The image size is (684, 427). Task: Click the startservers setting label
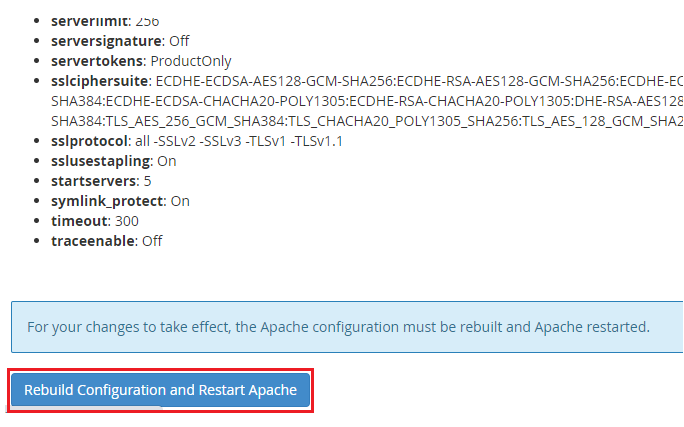94,181
